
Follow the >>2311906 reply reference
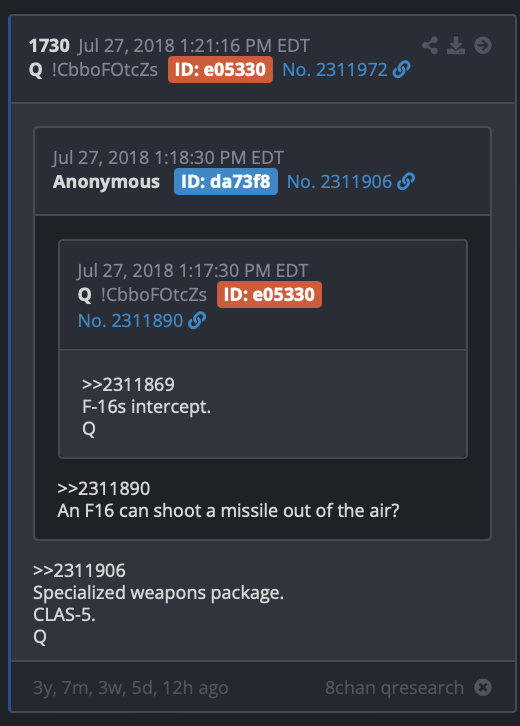pyautogui.click(x=79, y=570)
